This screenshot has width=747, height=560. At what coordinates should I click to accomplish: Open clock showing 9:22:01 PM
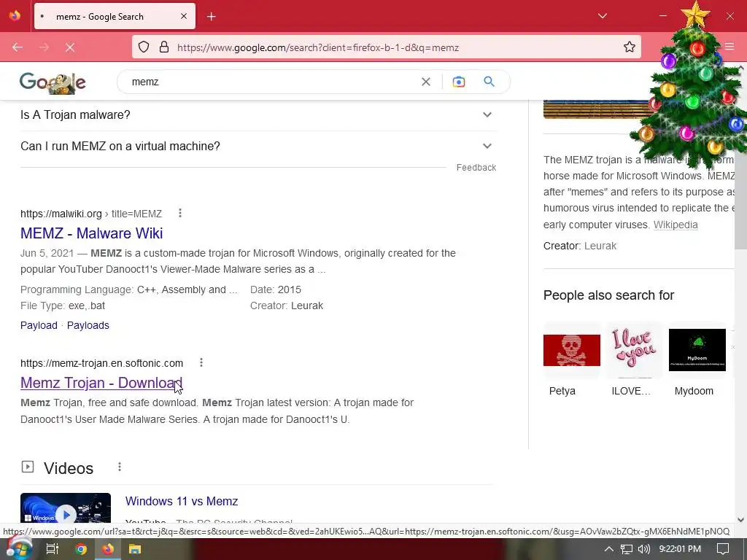[x=680, y=549]
